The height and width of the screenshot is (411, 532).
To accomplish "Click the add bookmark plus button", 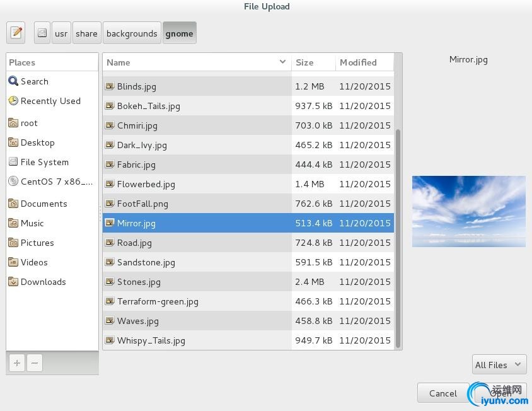I will coord(17,363).
